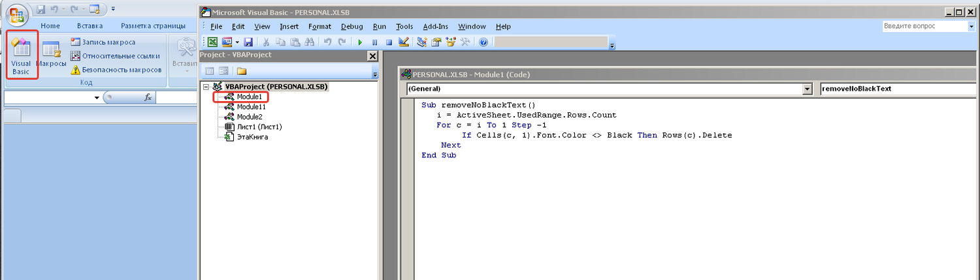980x280 pixels.
Task: Open Безопасность макросов settings
Action: (x=116, y=69)
